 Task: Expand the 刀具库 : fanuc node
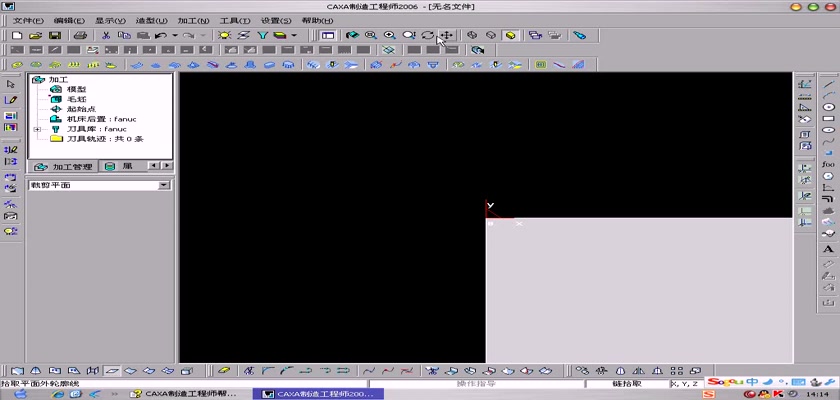coord(37,129)
